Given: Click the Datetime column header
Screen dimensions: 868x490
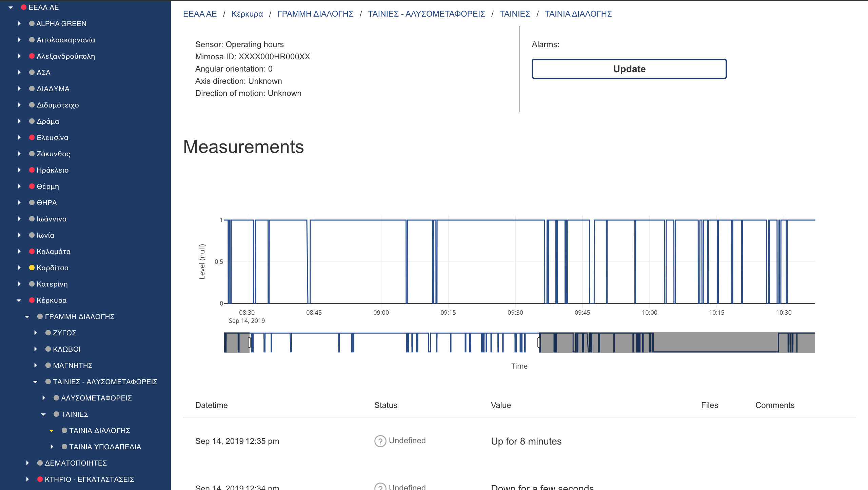Looking at the screenshot, I should click(211, 405).
